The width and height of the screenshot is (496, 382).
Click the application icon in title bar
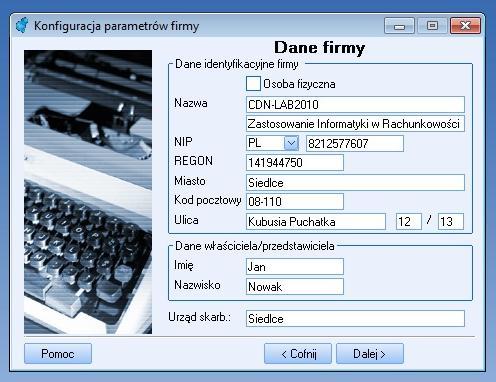pos(23,25)
